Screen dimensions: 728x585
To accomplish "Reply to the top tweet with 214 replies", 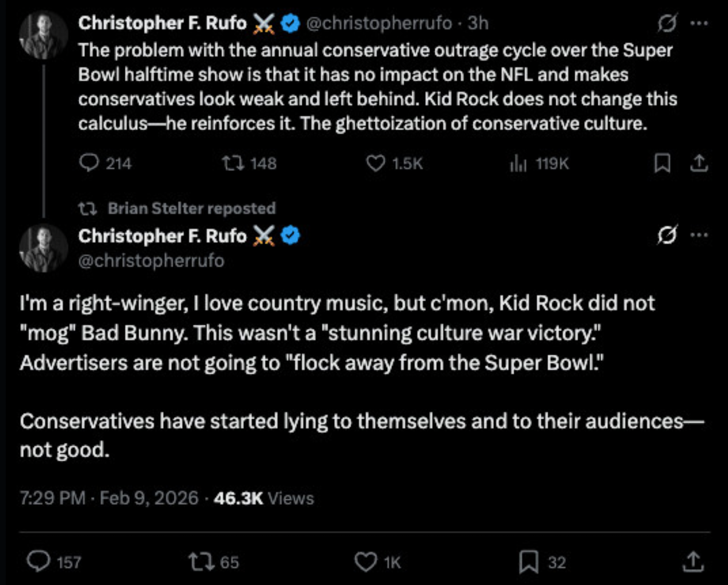I will [x=90, y=163].
